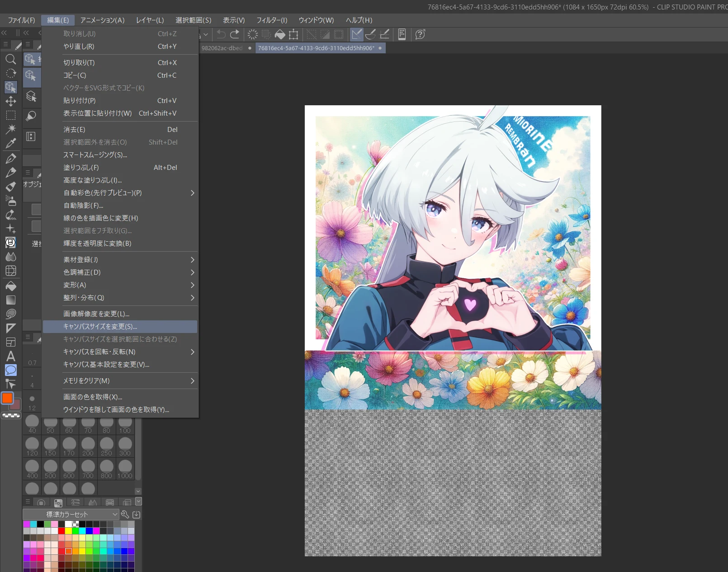
Task: Click the heart-hands girl canvas illustration
Action: (453, 228)
